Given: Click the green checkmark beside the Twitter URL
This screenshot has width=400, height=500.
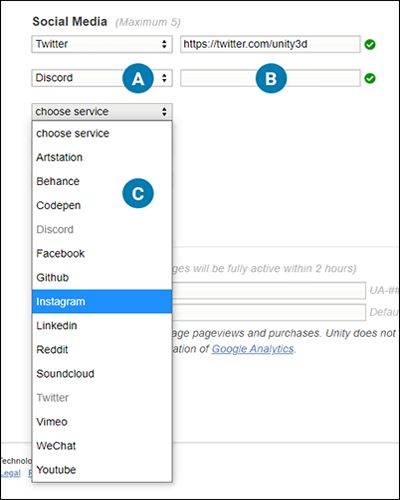Looking at the screenshot, I should 370,44.
